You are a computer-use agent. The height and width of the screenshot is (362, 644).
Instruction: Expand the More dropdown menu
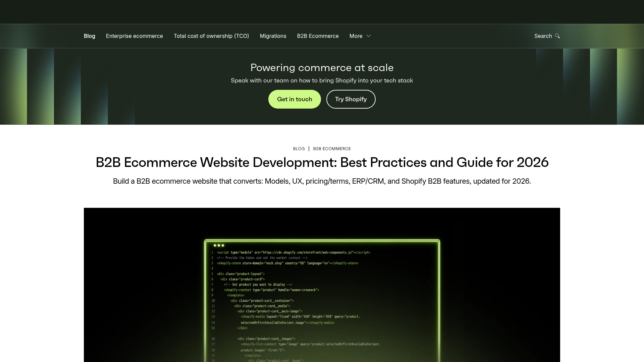click(x=360, y=36)
